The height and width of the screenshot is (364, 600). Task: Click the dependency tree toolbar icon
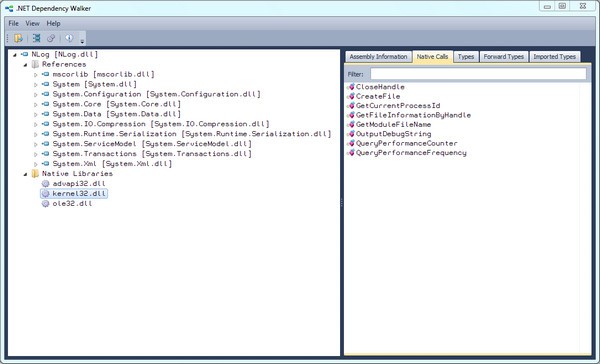[x=36, y=38]
